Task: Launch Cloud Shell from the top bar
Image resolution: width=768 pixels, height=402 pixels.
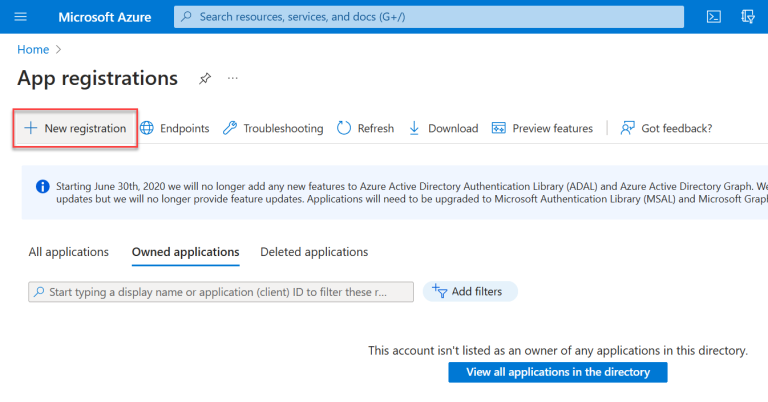Action: [x=714, y=17]
